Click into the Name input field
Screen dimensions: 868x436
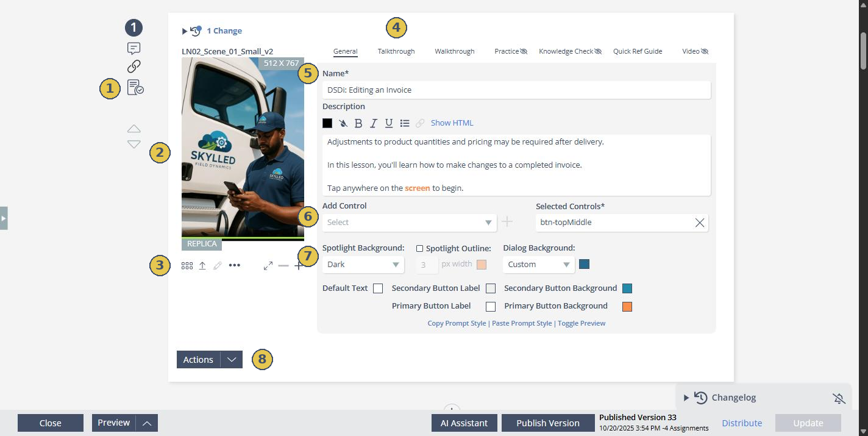click(516, 90)
